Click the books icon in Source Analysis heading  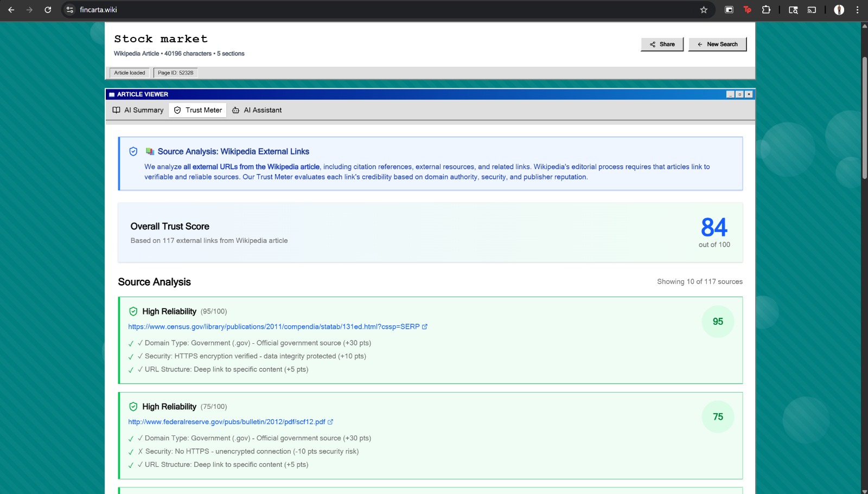(x=150, y=151)
